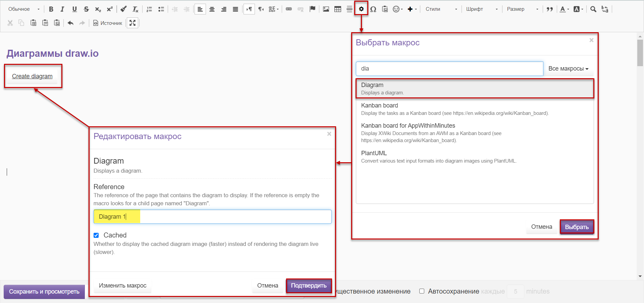Click the Create diagram link

coord(32,76)
